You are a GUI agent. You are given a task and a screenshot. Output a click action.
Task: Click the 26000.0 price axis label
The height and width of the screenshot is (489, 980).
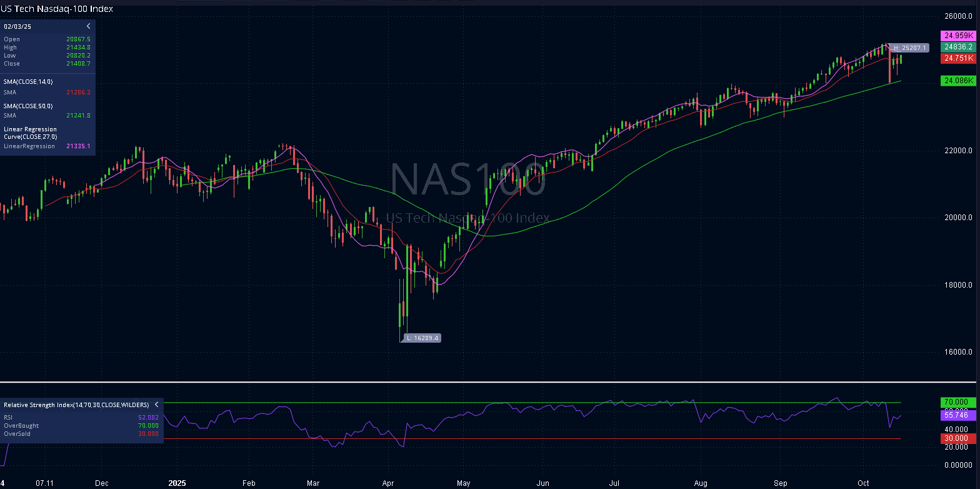coord(959,16)
